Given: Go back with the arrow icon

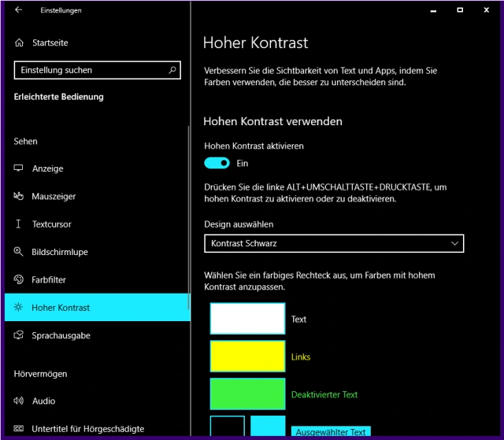Looking at the screenshot, I should pos(18,10).
